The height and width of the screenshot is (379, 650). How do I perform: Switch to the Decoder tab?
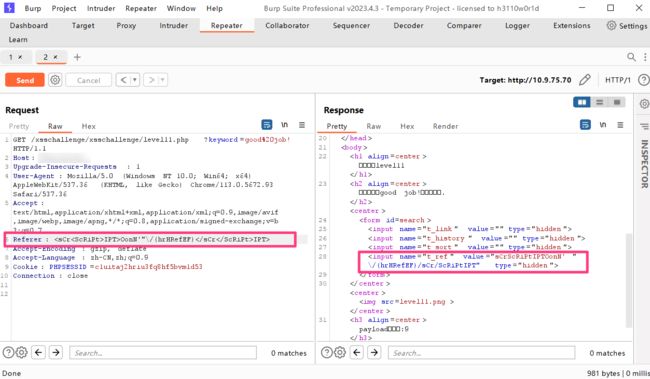[x=408, y=25]
